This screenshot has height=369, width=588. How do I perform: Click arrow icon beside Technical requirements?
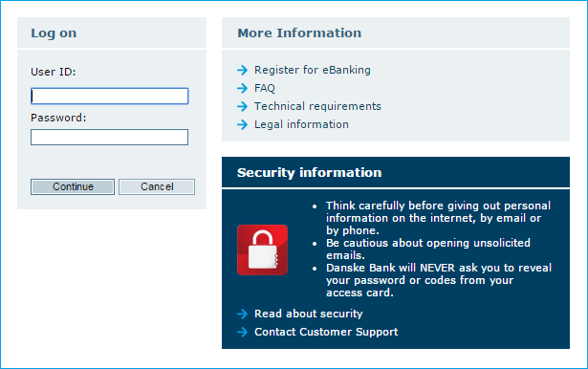pos(243,106)
